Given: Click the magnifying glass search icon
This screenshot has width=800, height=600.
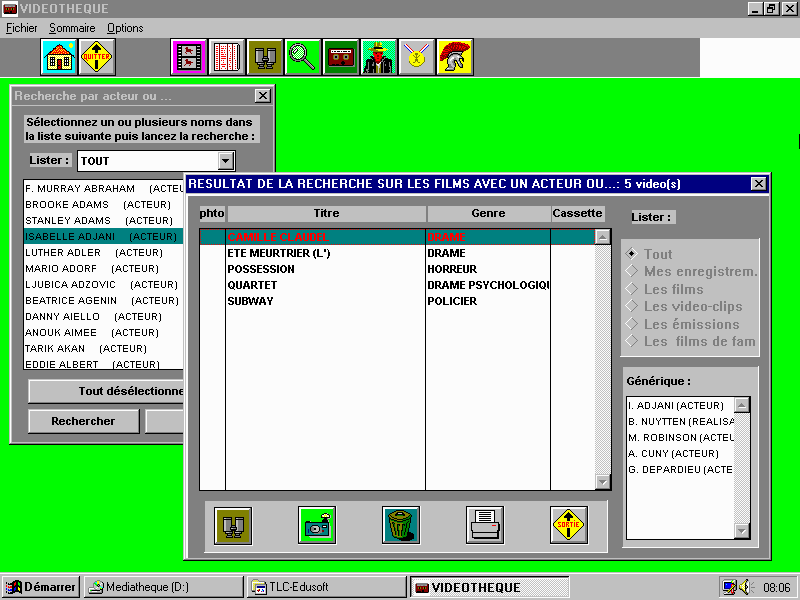Looking at the screenshot, I should click(302, 57).
